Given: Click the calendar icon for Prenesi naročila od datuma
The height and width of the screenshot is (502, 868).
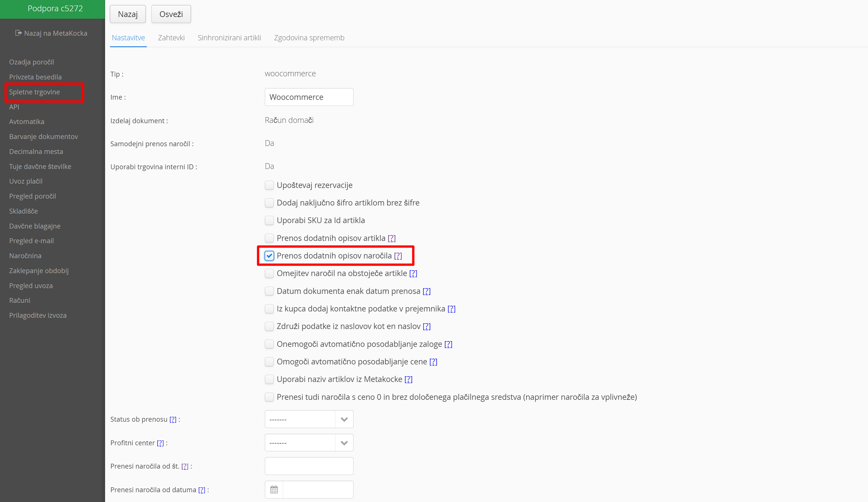Looking at the screenshot, I should 274,489.
